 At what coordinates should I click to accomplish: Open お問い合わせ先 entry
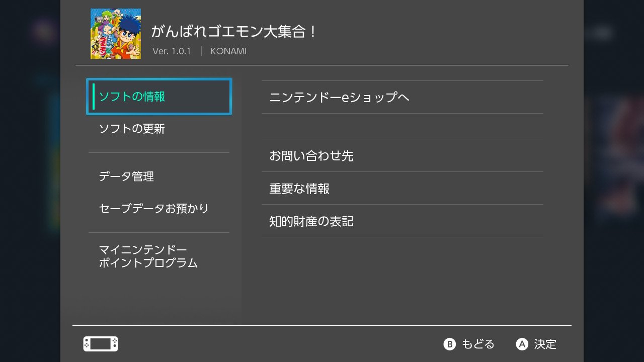click(x=403, y=155)
